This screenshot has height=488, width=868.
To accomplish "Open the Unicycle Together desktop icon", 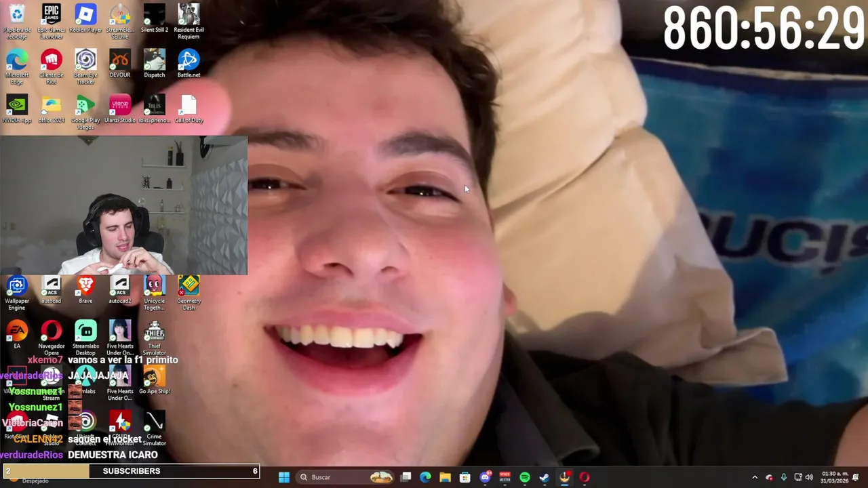I will [155, 293].
